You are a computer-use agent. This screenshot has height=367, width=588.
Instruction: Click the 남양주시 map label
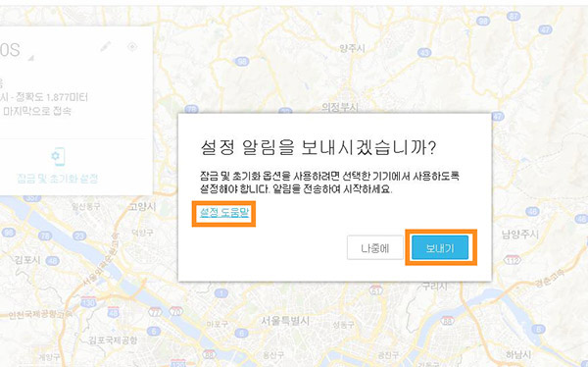tap(520, 235)
